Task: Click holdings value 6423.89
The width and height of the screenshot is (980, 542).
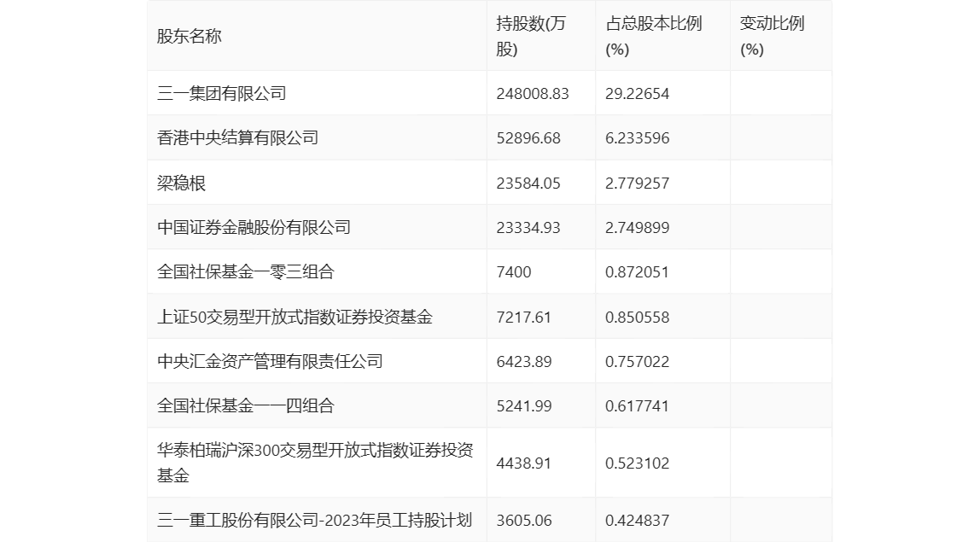Action: point(524,361)
